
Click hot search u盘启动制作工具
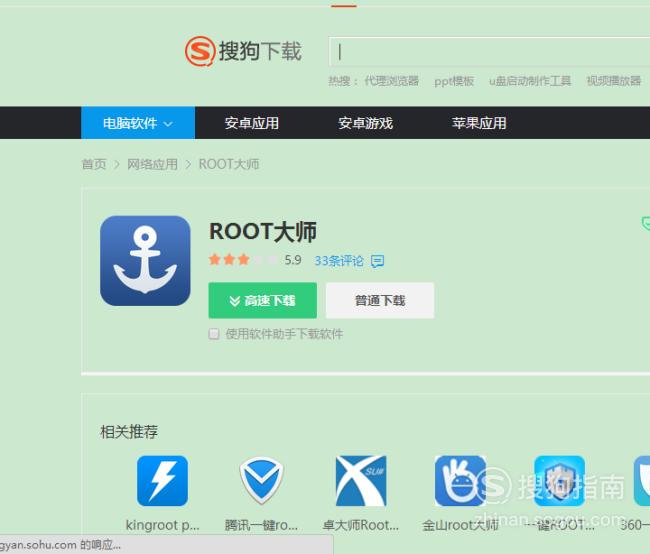(x=530, y=80)
